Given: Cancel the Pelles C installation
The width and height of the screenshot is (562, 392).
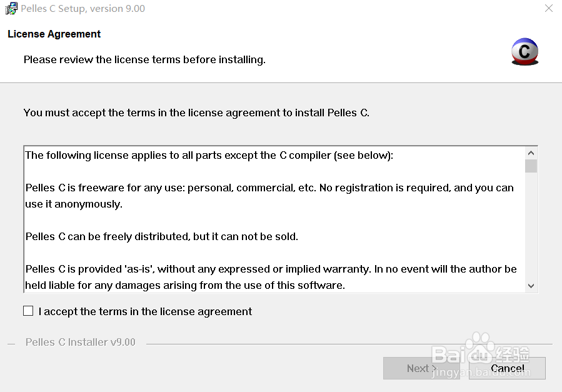Looking at the screenshot, I should [508, 368].
